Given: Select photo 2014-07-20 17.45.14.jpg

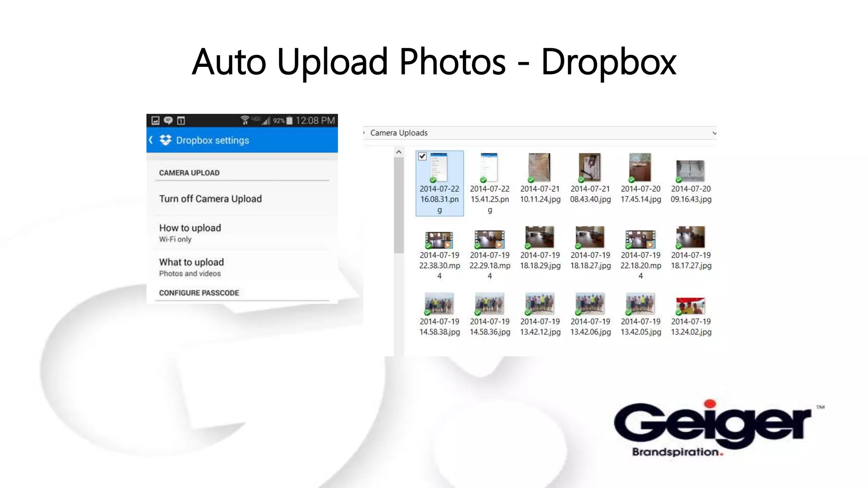Looking at the screenshot, I should coord(640,178).
